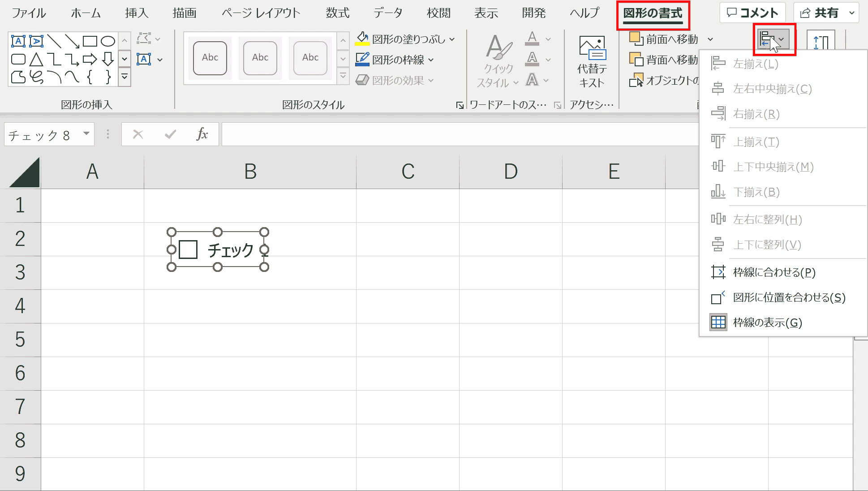Select the text box shape in gallery

click(x=18, y=41)
